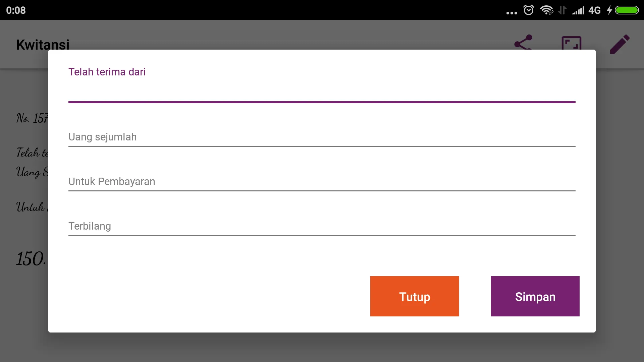Viewport: 644px width, 362px height.
Task: Tap the Uang sejumlah input field
Action: pos(322,137)
